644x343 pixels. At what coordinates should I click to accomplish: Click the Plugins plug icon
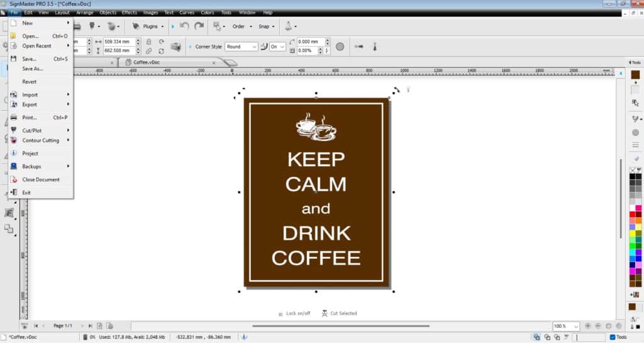tap(136, 26)
